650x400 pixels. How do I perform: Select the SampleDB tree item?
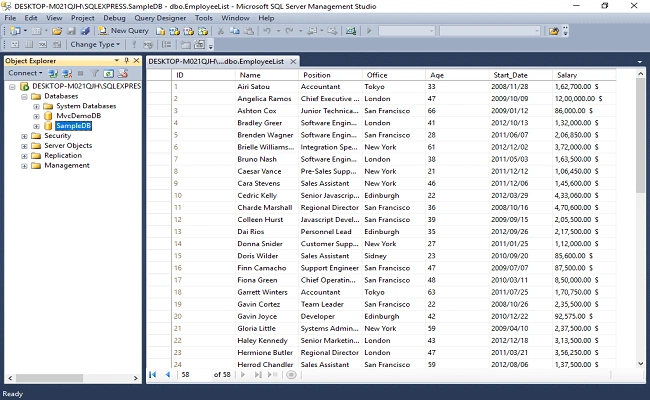click(73, 126)
